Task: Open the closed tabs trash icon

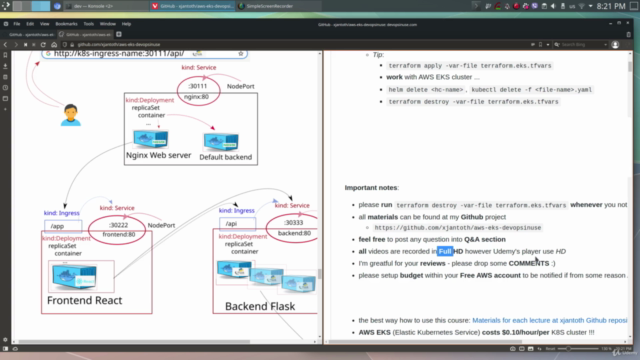Action: (629, 34)
